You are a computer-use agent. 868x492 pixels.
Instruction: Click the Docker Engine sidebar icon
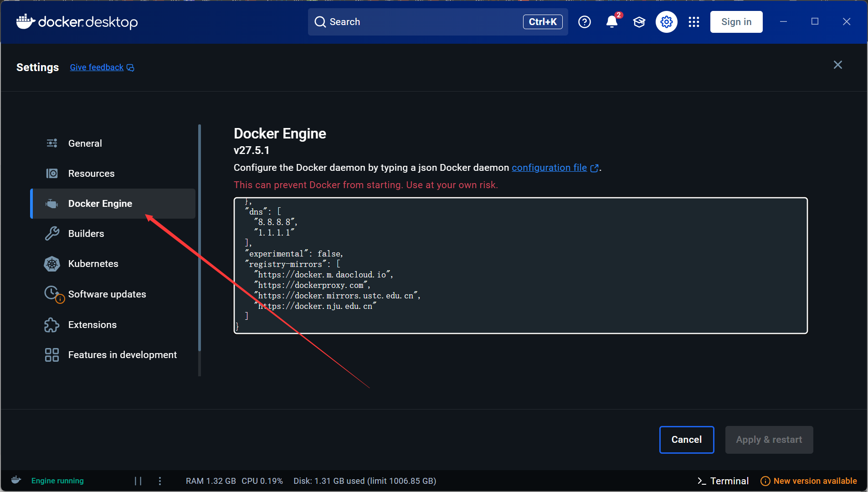tap(52, 204)
